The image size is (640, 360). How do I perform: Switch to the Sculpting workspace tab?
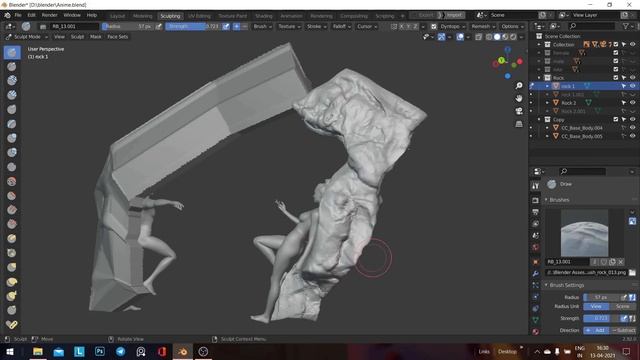pyautogui.click(x=170, y=16)
